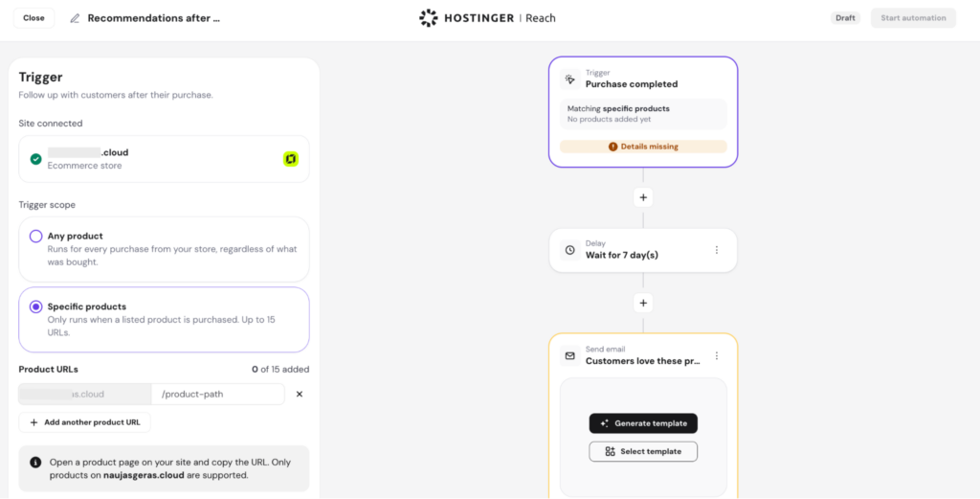Click Add another product URL
Screen dimensions: 980x499
[84, 422]
